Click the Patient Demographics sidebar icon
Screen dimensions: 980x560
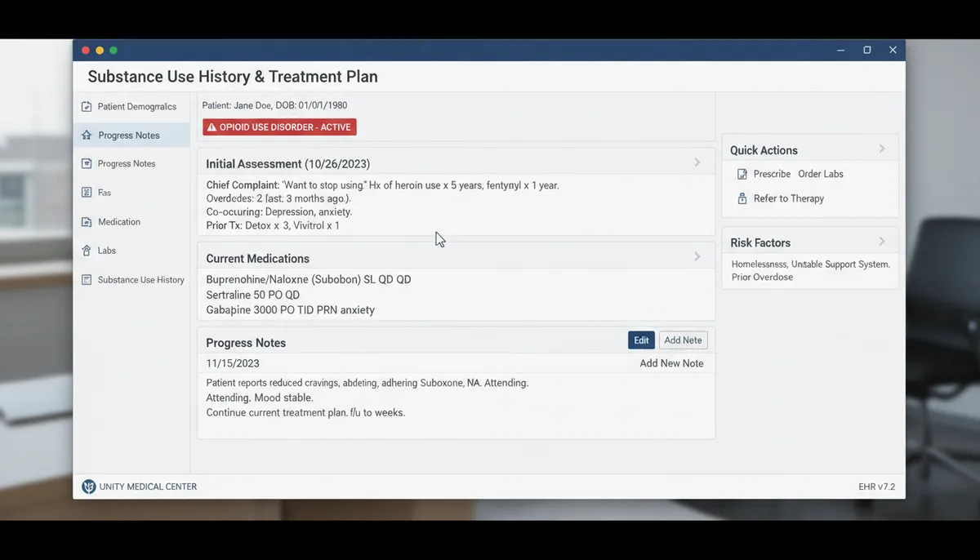coord(87,106)
